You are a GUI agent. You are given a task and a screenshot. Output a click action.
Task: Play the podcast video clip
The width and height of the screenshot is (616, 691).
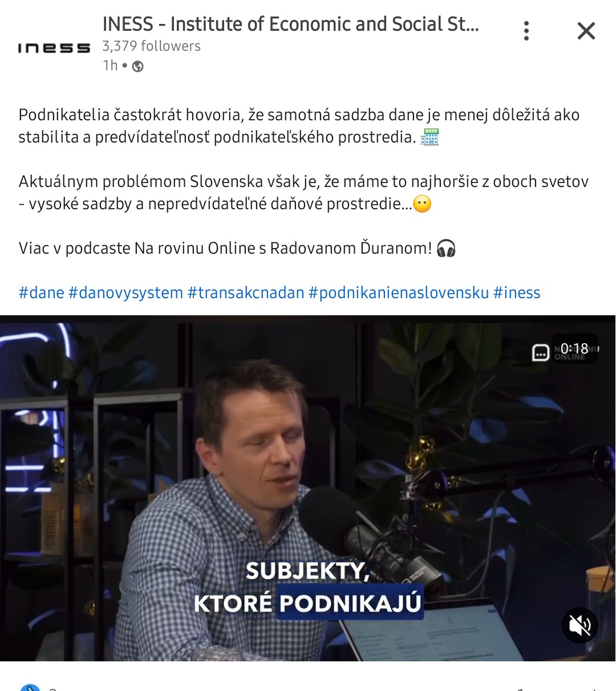[308, 488]
